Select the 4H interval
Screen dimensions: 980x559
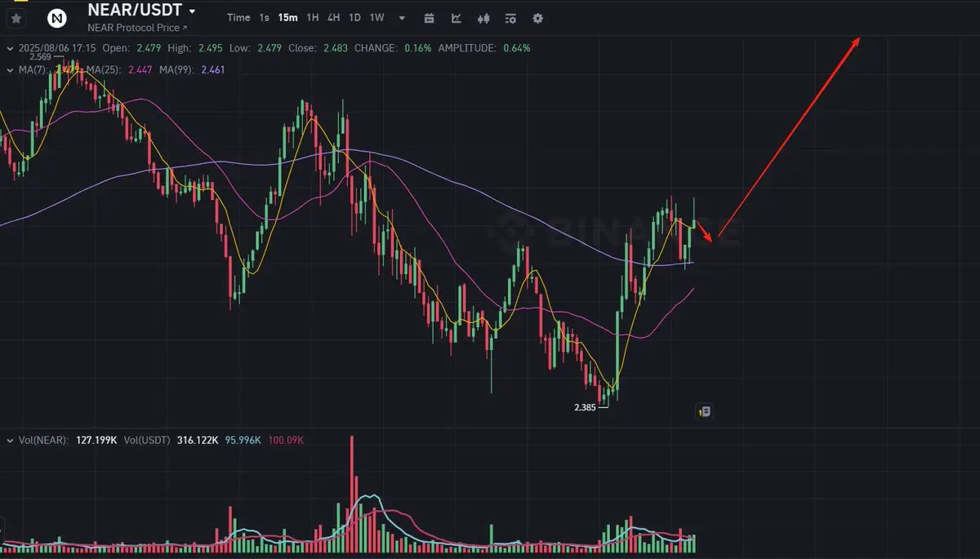pos(333,18)
